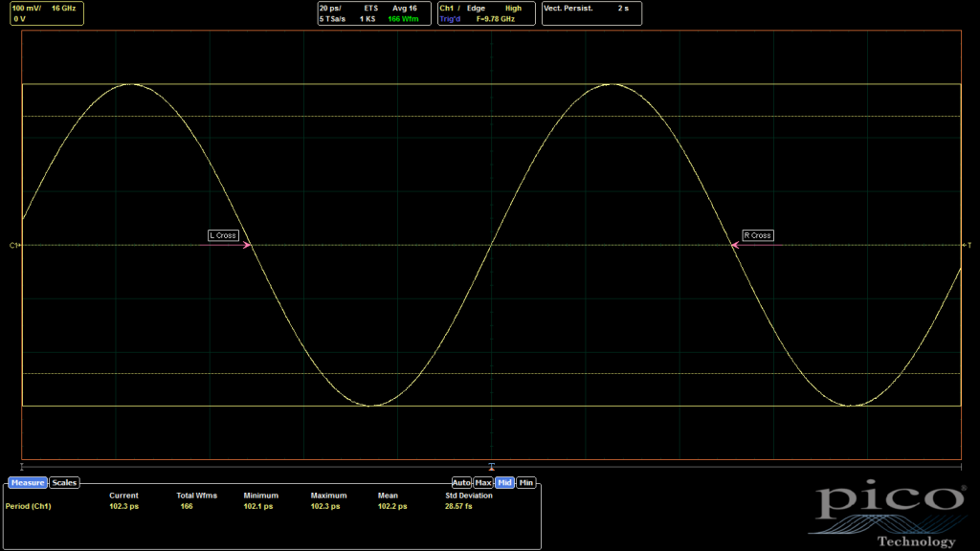Open the 20 ps/ timebase acquisition box
Image resolution: width=980 pixels, height=551 pixels.
tap(373, 12)
